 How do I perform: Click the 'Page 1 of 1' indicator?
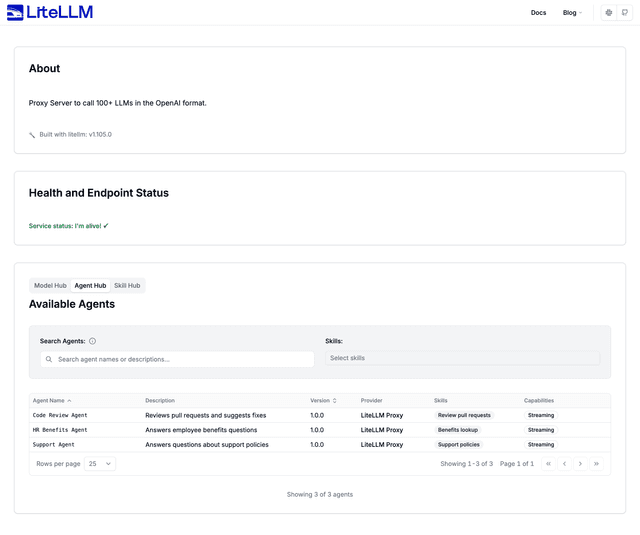coord(517,464)
